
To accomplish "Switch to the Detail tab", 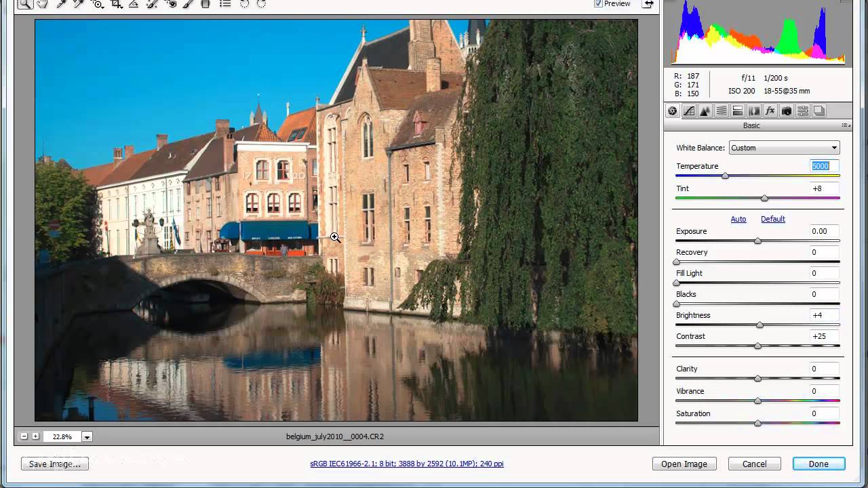I will (x=705, y=111).
